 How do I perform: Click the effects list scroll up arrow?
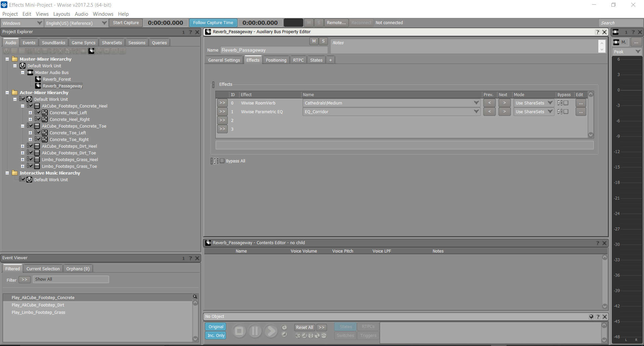pos(591,94)
